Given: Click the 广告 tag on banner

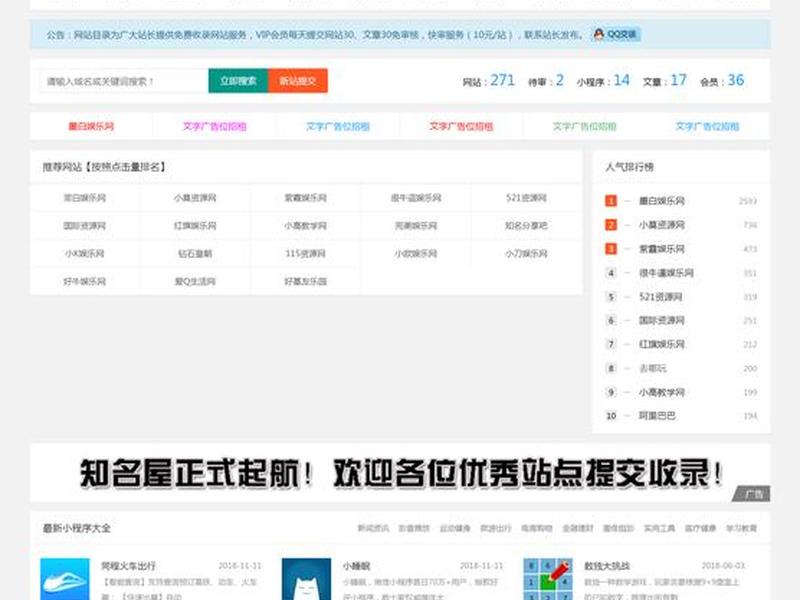Looking at the screenshot, I should [x=752, y=494].
